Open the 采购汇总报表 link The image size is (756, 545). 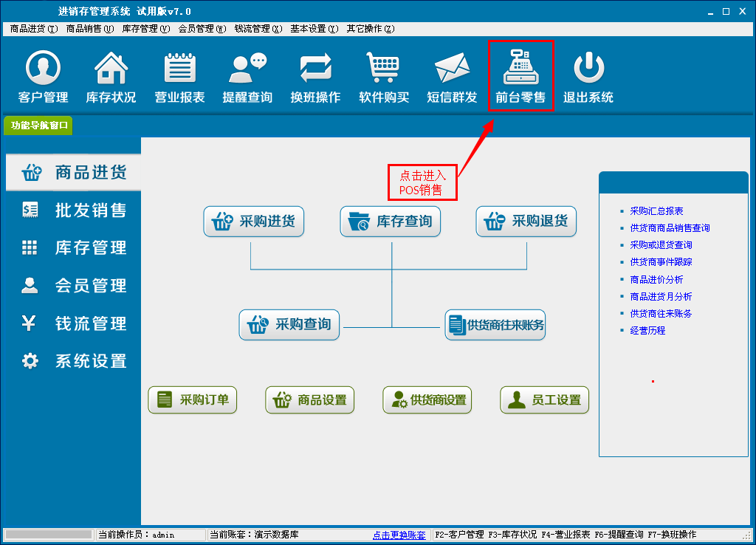[x=656, y=211]
